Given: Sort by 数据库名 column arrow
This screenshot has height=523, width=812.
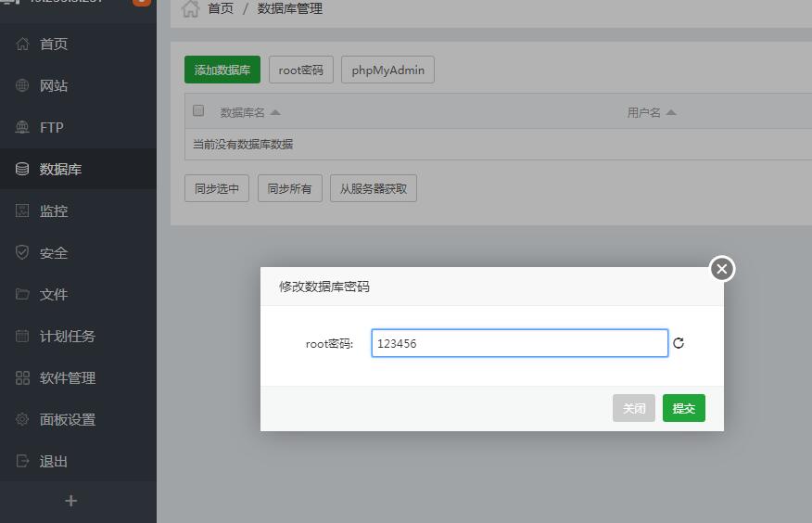Looking at the screenshot, I should click(275, 112).
